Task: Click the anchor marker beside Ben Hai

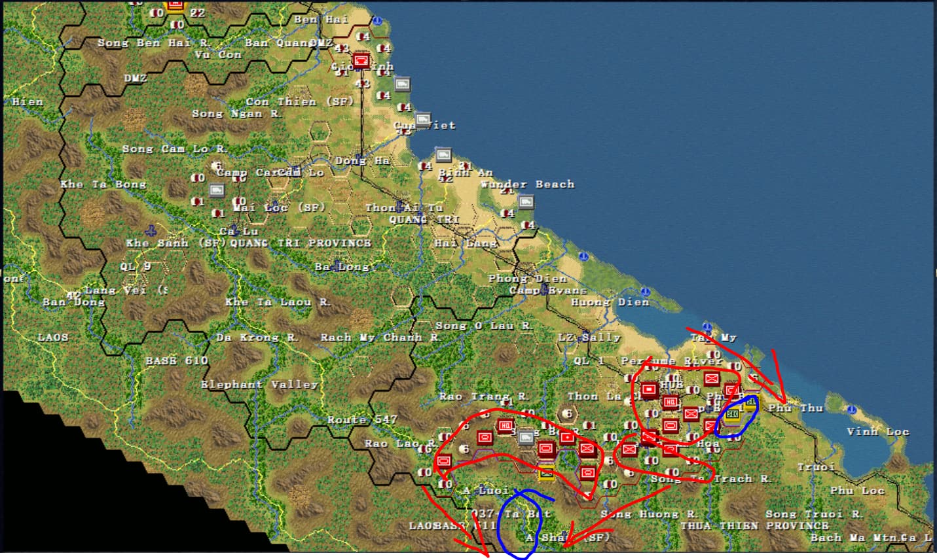Action: click(x=378, y=20)
